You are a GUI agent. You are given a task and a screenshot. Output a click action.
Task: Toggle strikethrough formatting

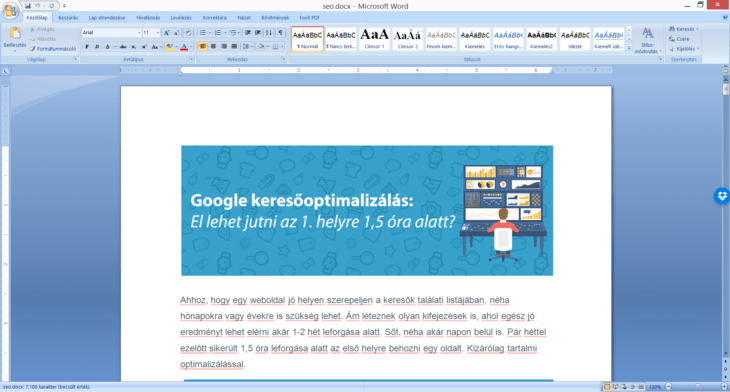pos(123,47)
